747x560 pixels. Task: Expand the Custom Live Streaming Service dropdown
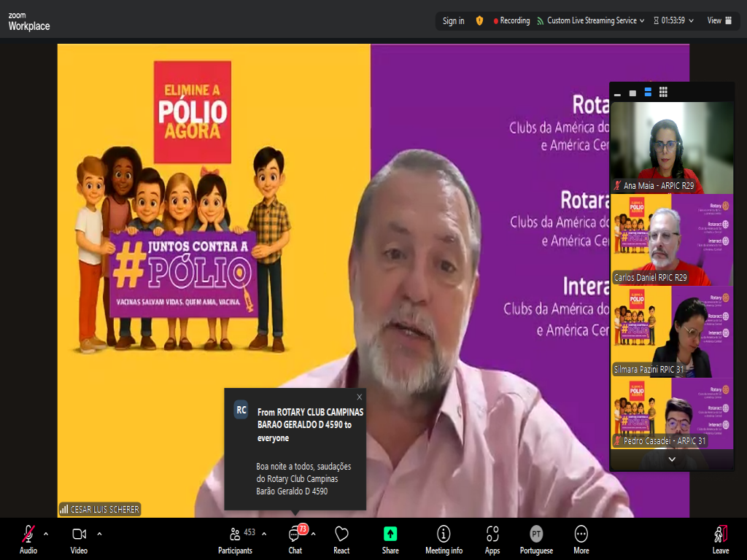(x=642, y=21)
